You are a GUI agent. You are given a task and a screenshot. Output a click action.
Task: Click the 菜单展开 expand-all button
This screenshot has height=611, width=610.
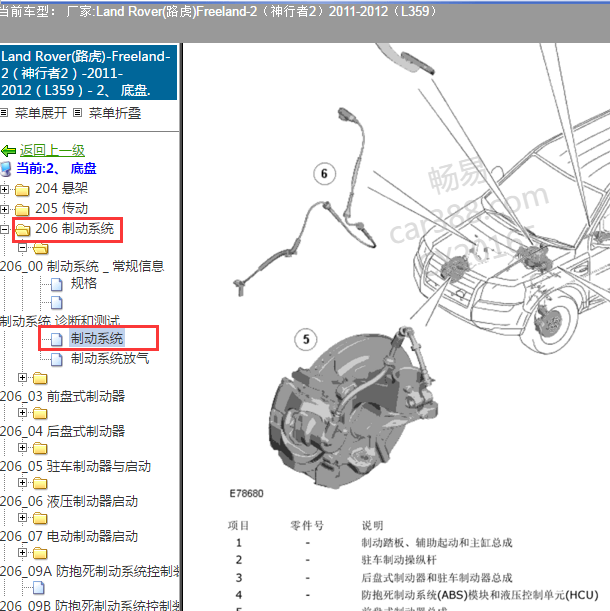[41, 113]
